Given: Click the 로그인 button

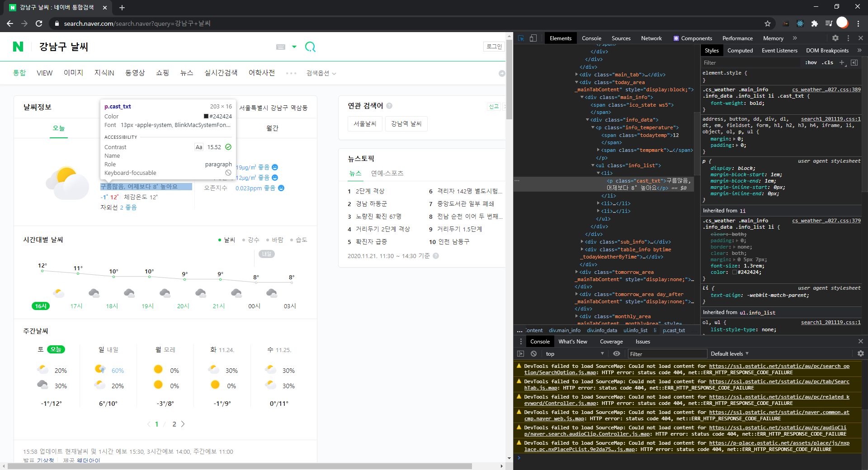Looking at the screenshot, I should point(494,47).
